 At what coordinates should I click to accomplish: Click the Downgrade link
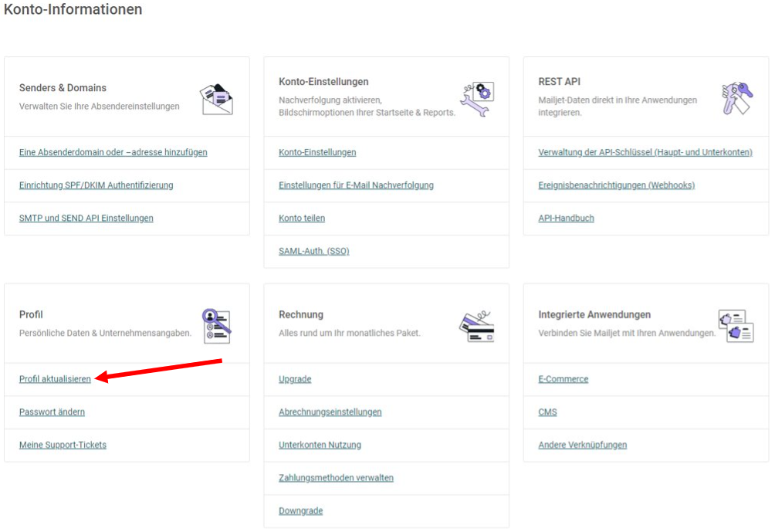click(x=300, y=510)
